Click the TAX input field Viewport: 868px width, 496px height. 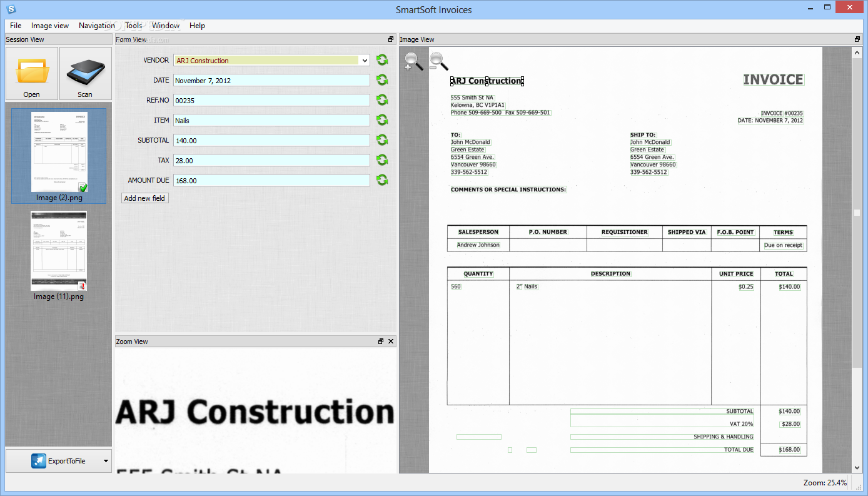pos(271,161)
